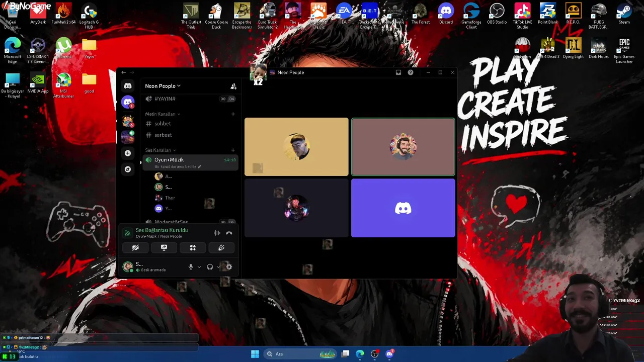
Task: Open Dying Light desktop shortcut
Action: 573,48
